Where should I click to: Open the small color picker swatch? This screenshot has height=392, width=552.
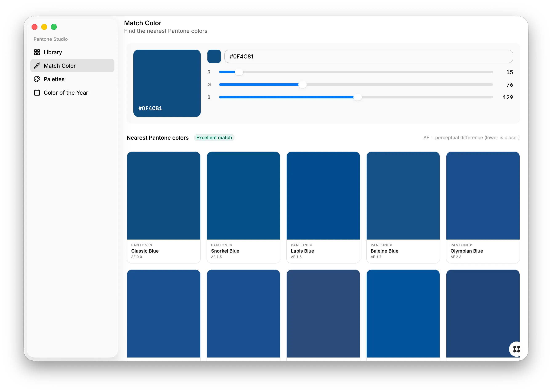214,57
